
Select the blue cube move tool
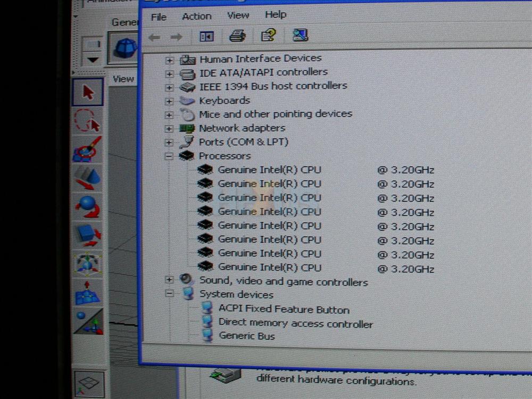88,235
